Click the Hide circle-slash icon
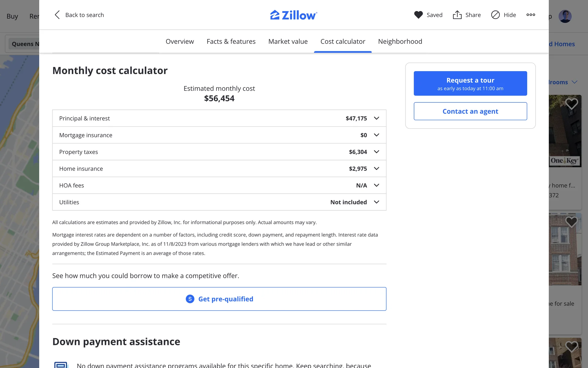The height and width of the screenshot is (368, 588). click(x=495, y=15)
